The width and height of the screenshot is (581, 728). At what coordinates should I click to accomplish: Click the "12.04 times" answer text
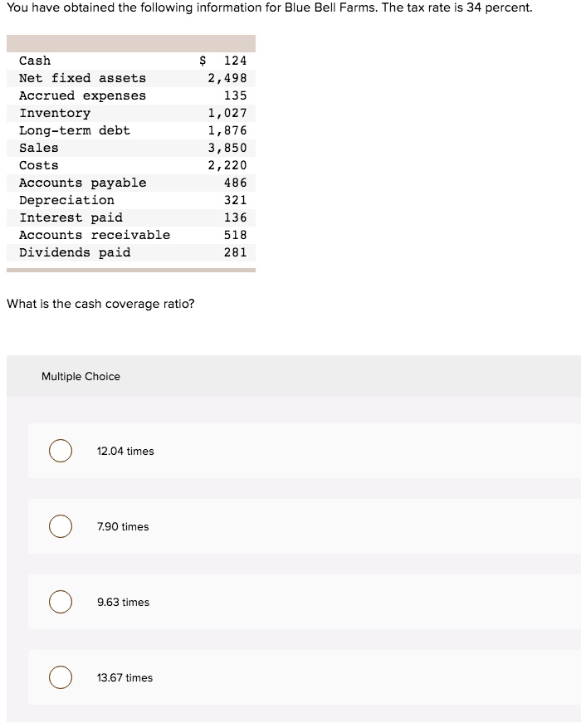pyautogui.click(x=125, y=451)
